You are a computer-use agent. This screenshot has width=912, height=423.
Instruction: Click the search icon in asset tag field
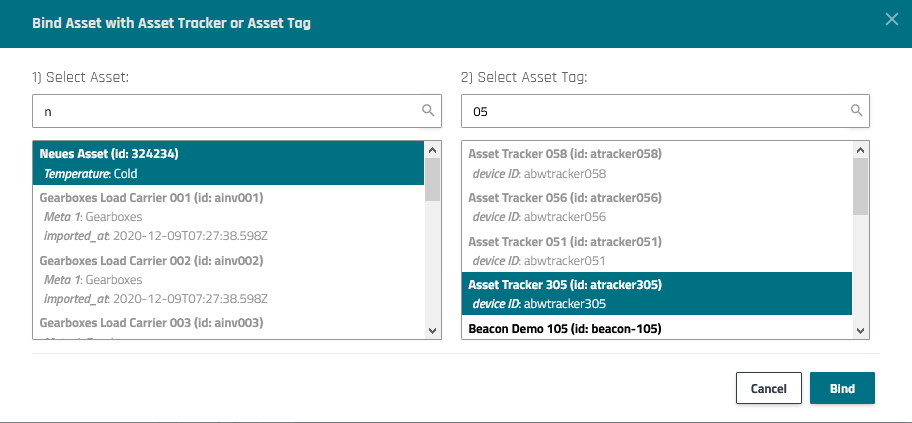(857, 110)
